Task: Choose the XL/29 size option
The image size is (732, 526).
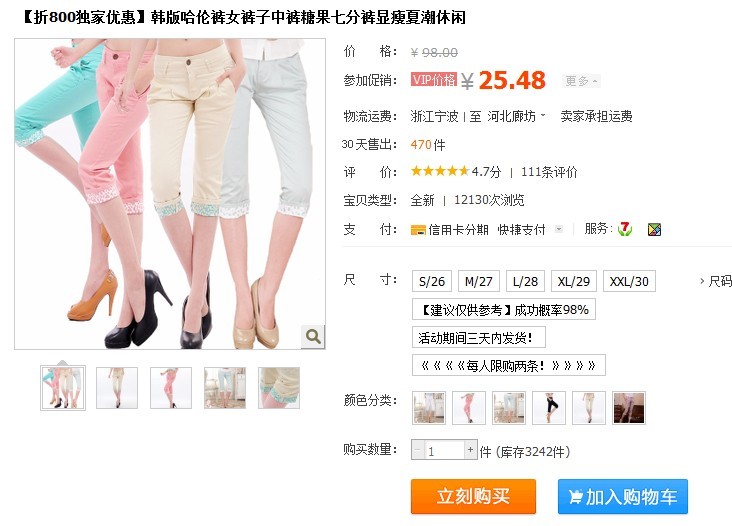Action: click(x=573, y=281)
